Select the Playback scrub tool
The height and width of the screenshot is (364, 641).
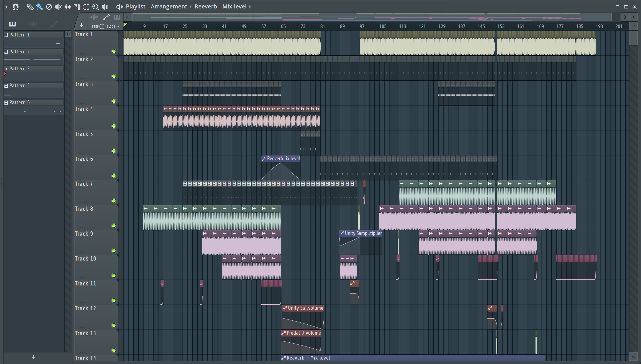click(105, 7)
